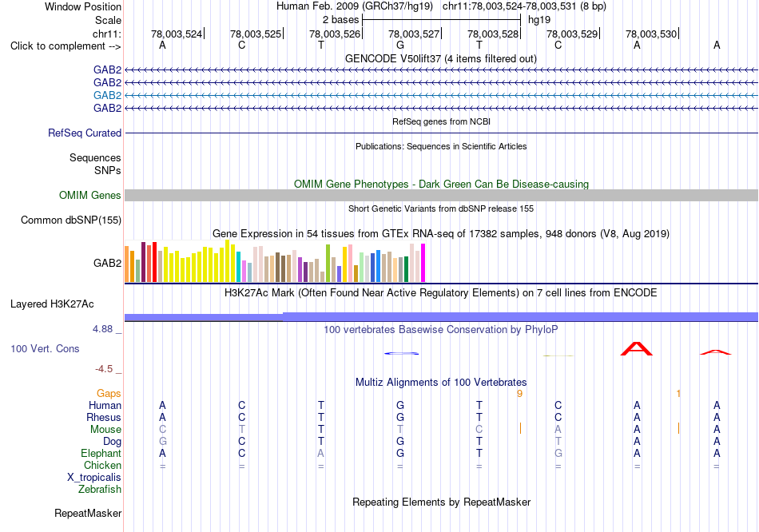The image size is (759, 532).
Task: Click the 'RefSeq genes from NCBI' title
Action: coord(441,121)
